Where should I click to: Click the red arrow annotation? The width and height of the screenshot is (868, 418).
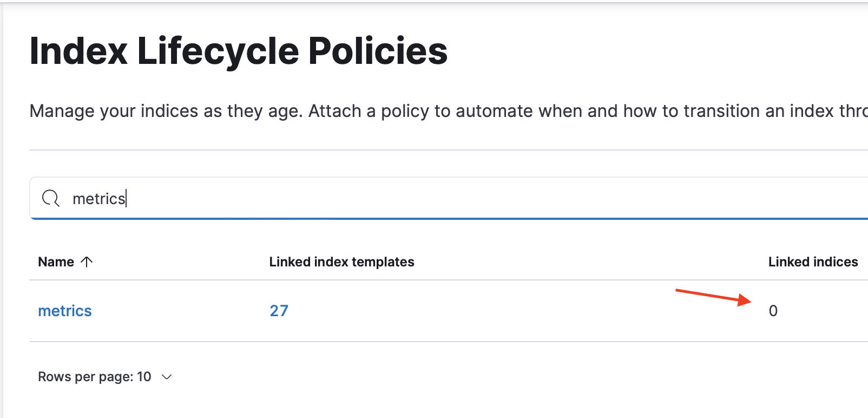tap(713, 297)
